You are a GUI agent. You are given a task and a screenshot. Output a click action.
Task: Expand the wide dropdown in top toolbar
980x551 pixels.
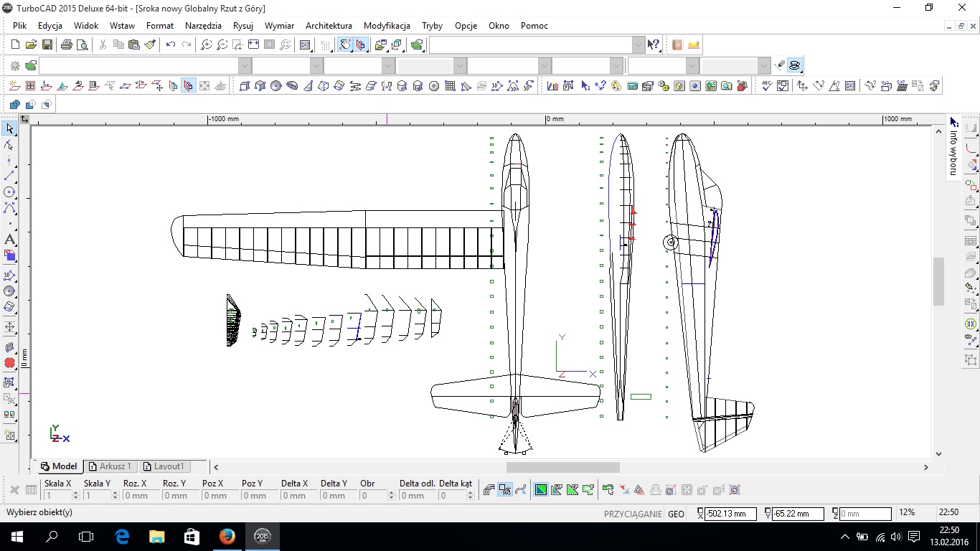tap(639, 44)
